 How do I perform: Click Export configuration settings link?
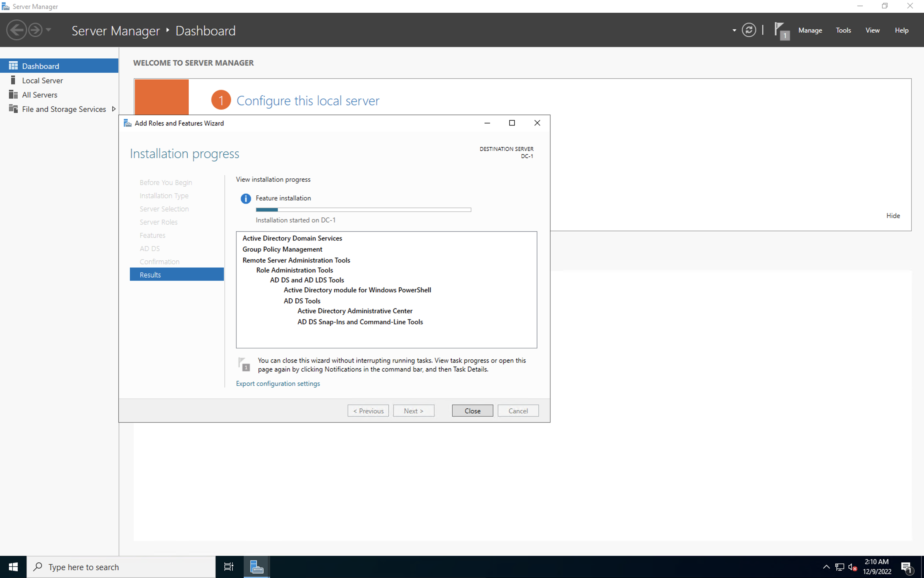pos(277,383)
